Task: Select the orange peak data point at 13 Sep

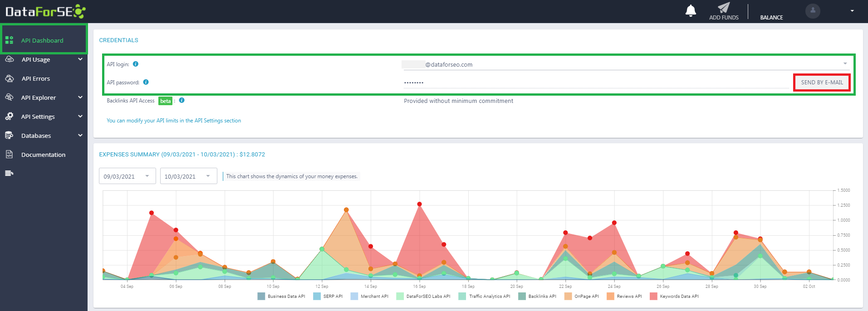Action: [x=346, y=210]
